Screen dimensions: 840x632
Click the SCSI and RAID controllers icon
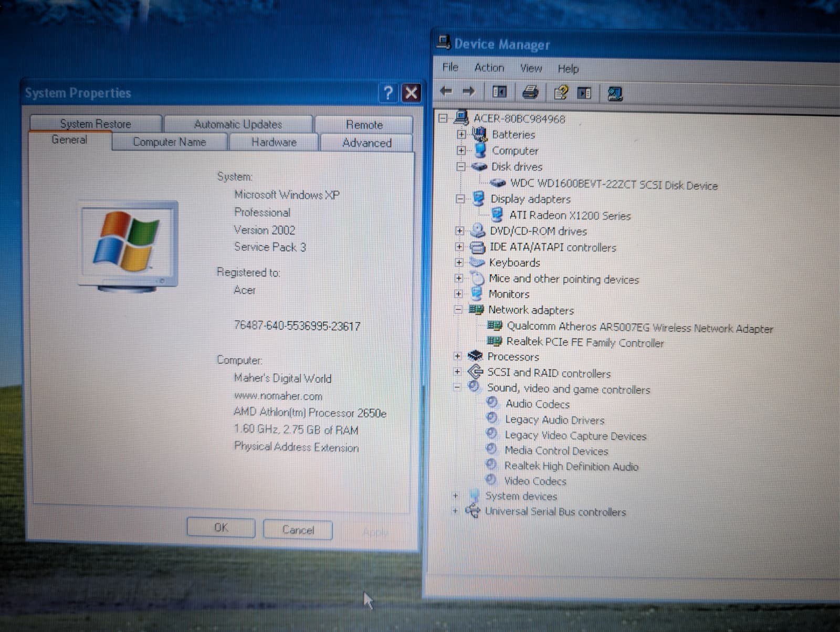coord(475,372)
